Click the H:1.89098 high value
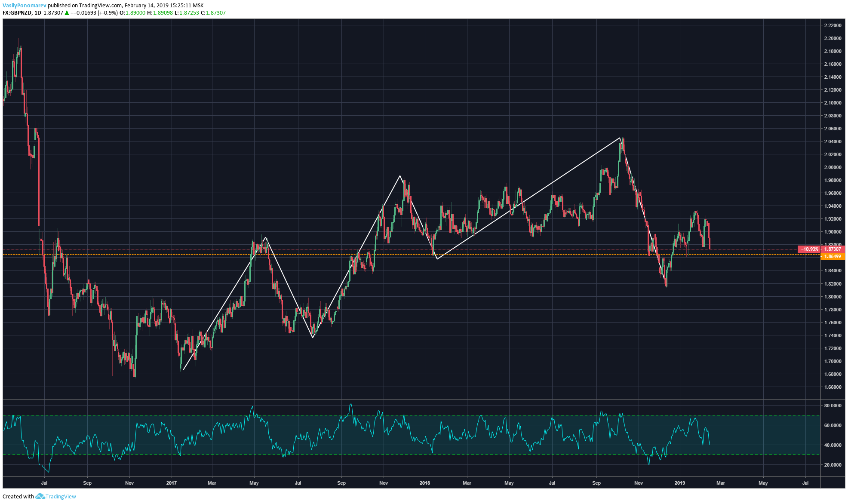Viewport: 848px width, 504px height. 160,13
